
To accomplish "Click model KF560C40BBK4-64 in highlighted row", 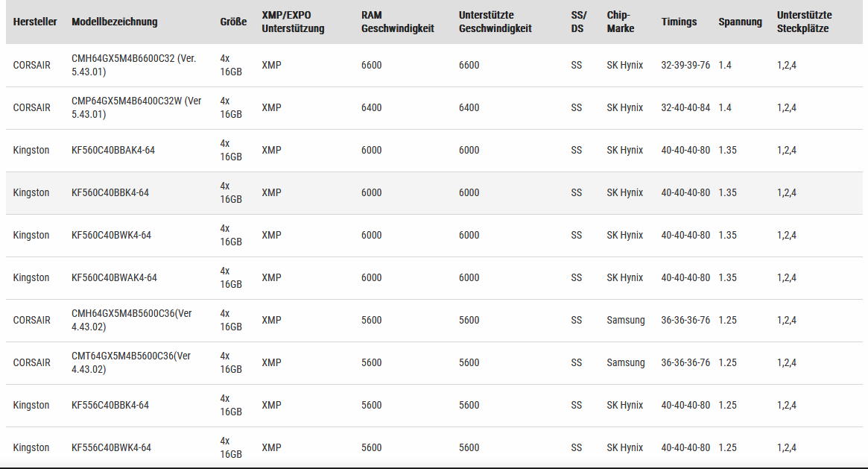I will click(110, 192).
